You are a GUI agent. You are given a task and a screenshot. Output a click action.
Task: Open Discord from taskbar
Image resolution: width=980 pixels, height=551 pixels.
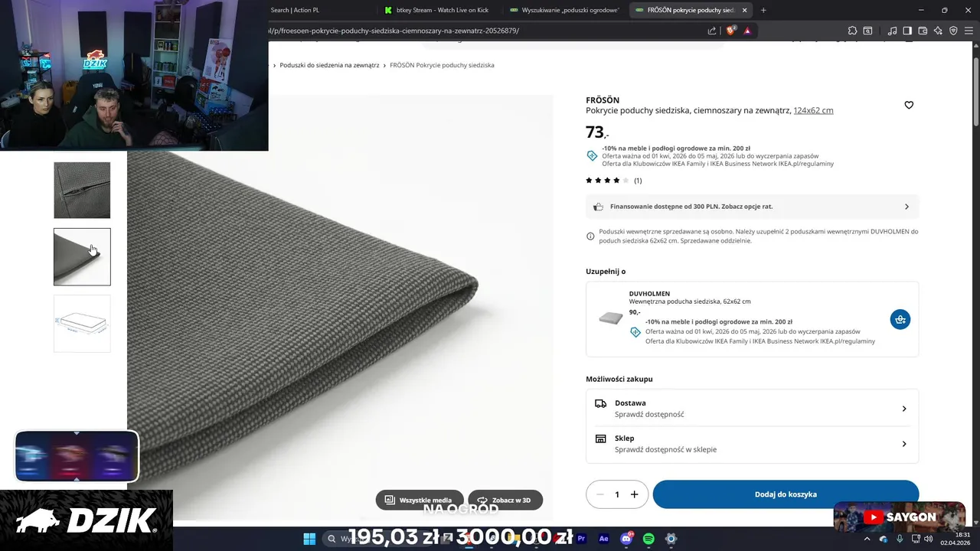click(x=626, y=539)
